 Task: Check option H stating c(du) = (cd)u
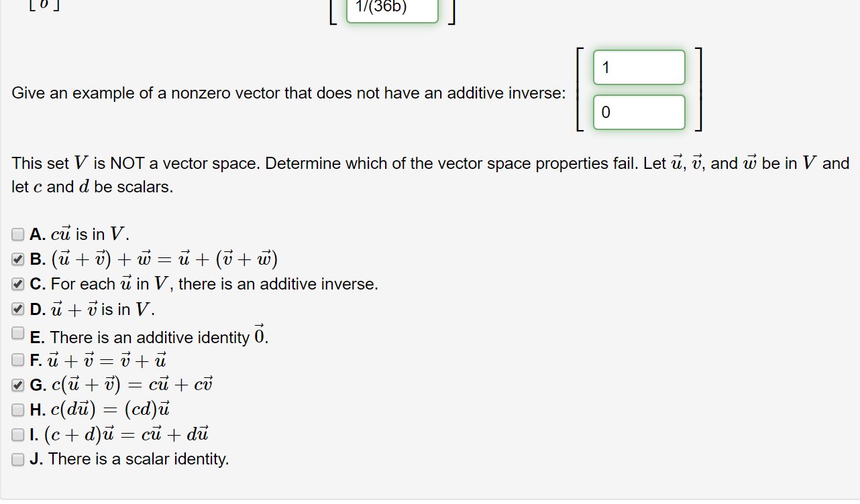point(17,409)
